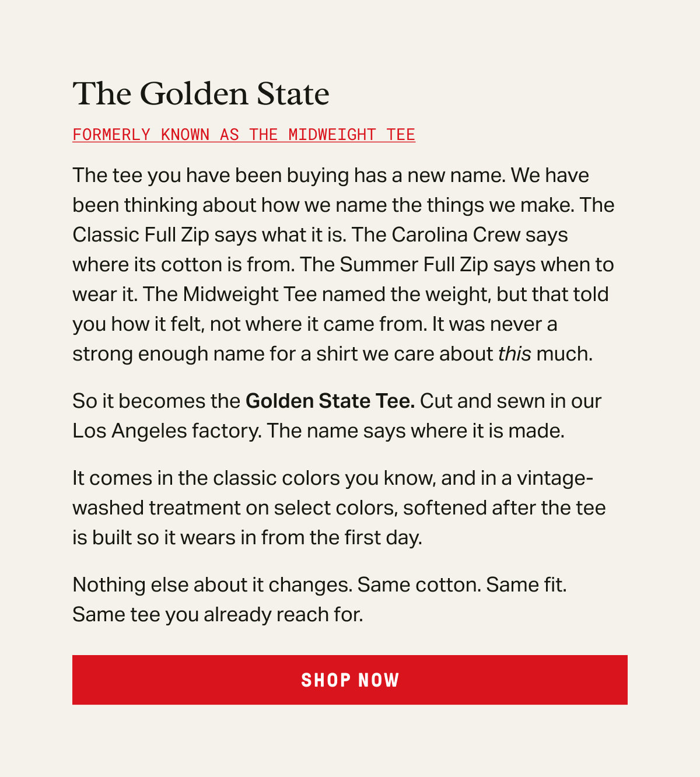
Task: Click the Classic Full Zip product mention
Action: (x=141, y=235)
